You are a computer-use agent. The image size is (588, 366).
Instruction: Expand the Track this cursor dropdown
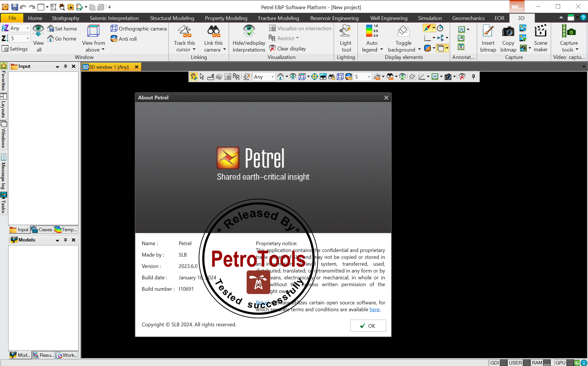194,50
